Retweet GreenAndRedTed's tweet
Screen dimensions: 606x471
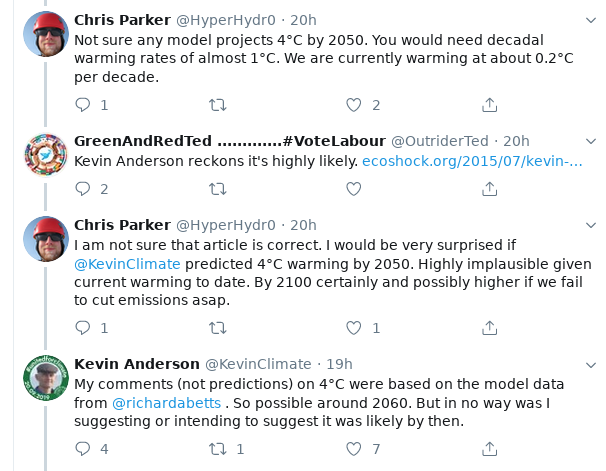point(216,188)
